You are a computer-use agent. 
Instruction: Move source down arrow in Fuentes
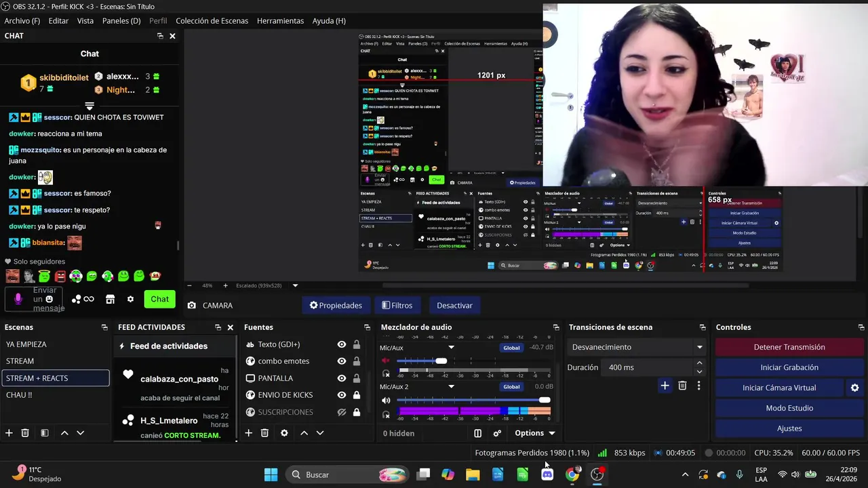pyautogui.click(x=320, y=433)
